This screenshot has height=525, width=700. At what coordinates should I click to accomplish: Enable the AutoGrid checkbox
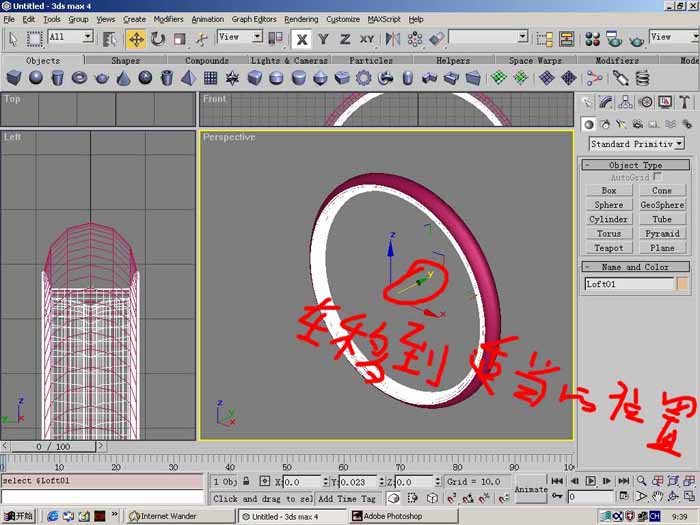pyautogui.click(x=657, y=177)
